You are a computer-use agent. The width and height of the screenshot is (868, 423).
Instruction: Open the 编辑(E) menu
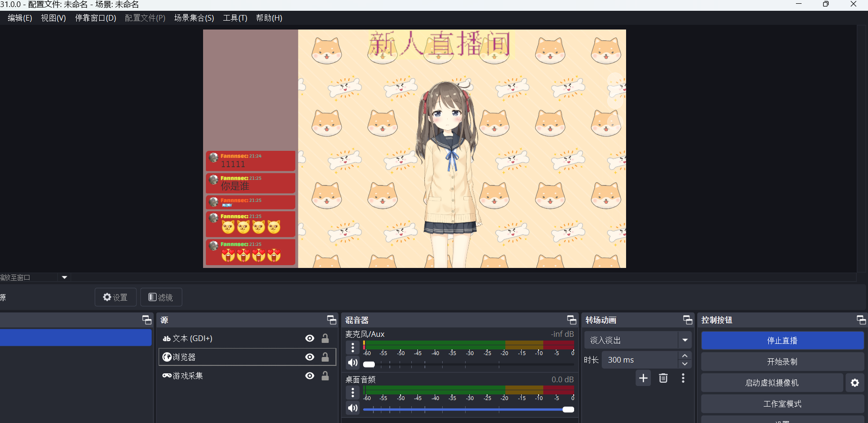pyautogui.click(x=20, y=18)
